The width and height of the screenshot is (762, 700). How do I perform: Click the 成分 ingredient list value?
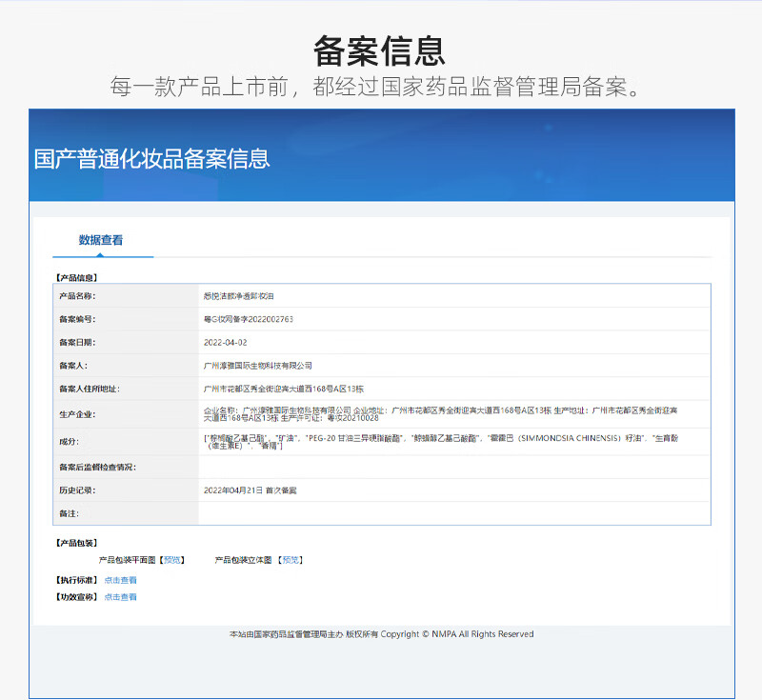(x=441, y=442)
